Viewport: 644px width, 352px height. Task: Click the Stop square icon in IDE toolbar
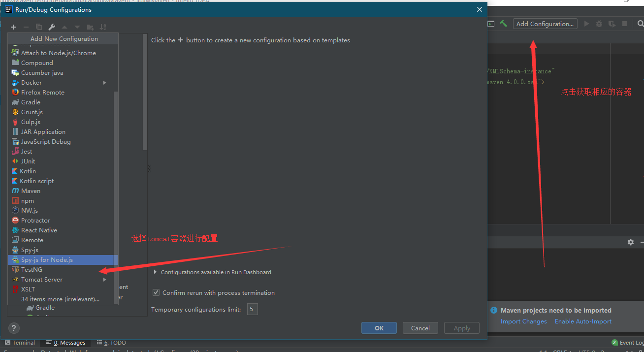tap(625, 24)
